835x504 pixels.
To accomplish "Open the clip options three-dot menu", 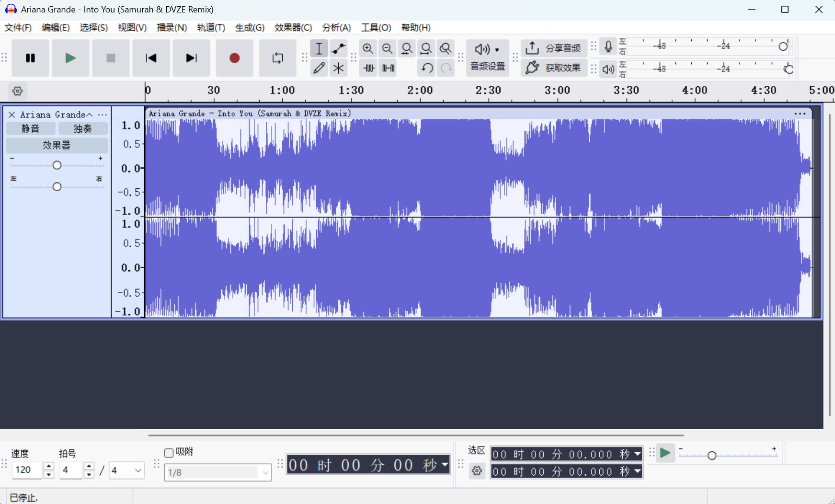I will pyautogui.click(x=800, y=114).
